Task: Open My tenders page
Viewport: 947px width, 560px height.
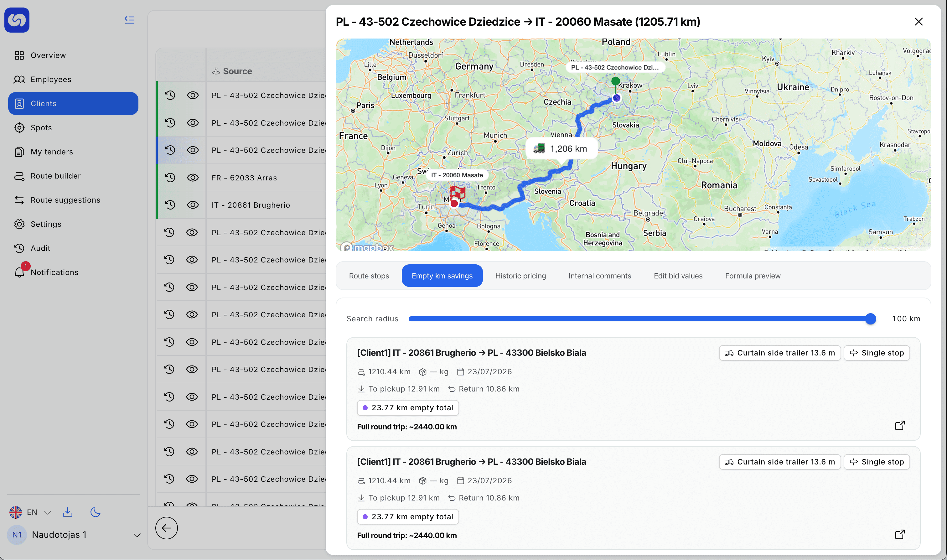Action: (73, 152)
